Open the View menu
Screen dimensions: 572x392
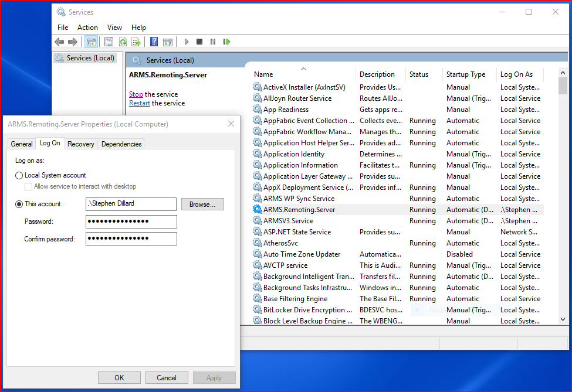114,28
